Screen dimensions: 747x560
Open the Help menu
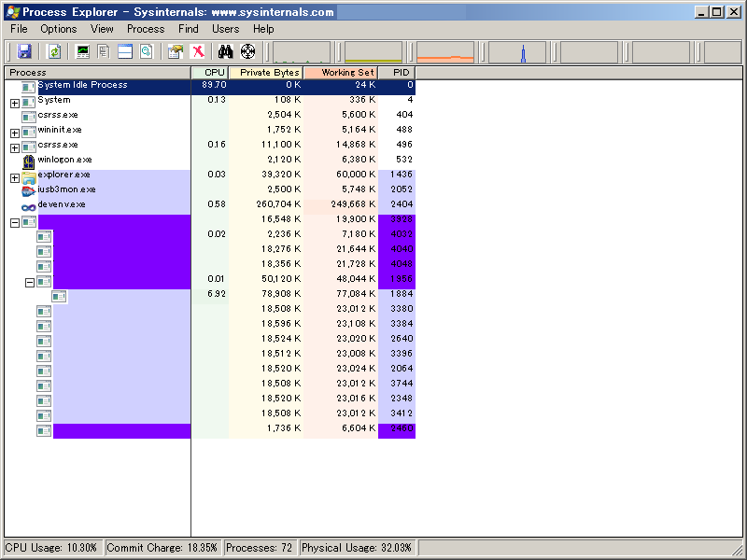coord(263,29)
